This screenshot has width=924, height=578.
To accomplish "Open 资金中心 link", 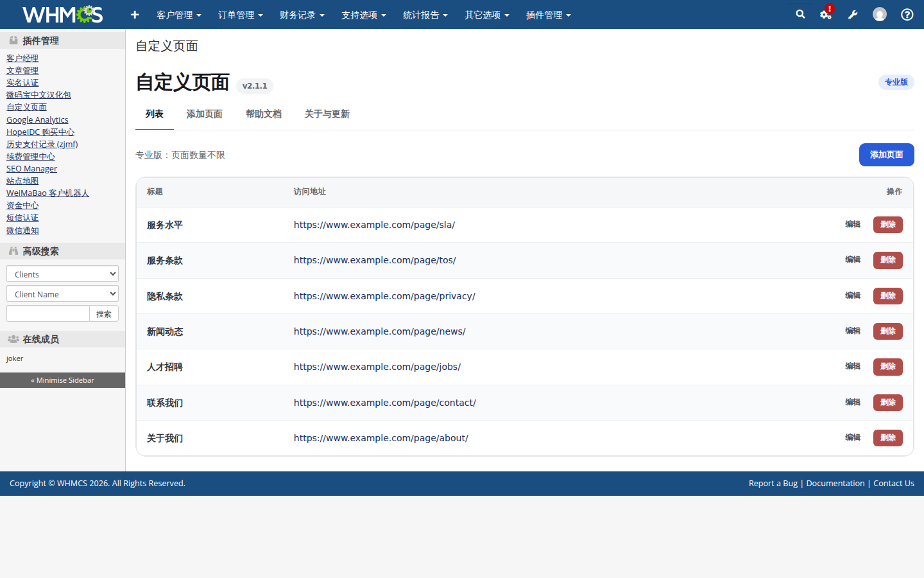I will 22,206.
